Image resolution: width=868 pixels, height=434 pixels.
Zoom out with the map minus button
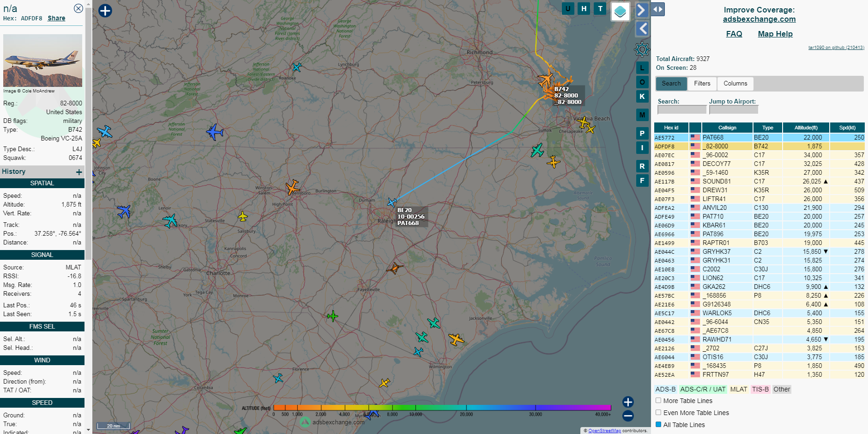pyautogui.click(x=628, y=416)
